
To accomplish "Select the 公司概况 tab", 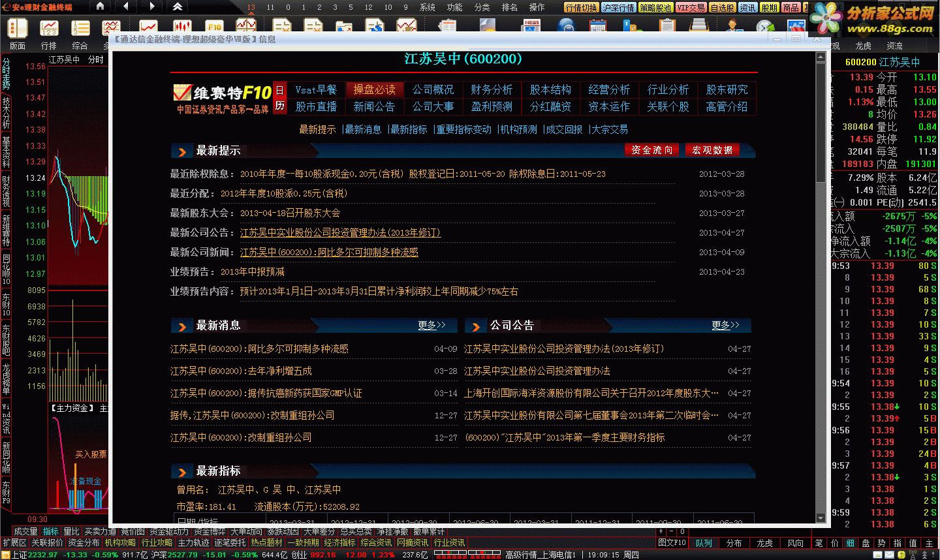I will coord(433,89).
